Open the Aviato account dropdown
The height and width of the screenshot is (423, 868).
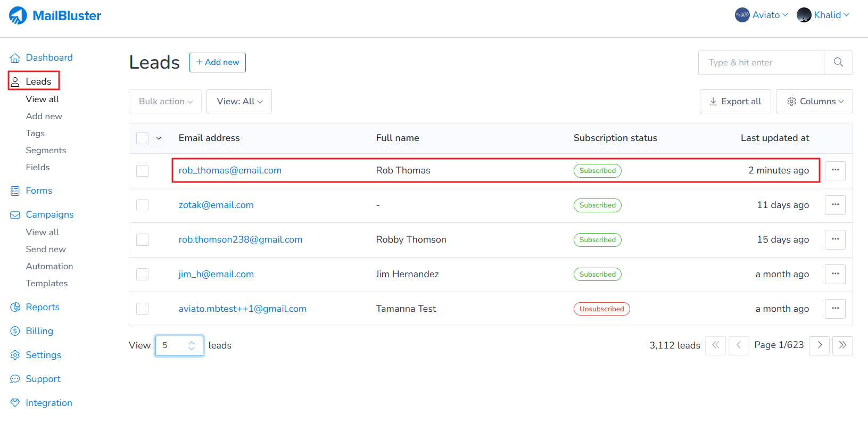pos(762,15)
